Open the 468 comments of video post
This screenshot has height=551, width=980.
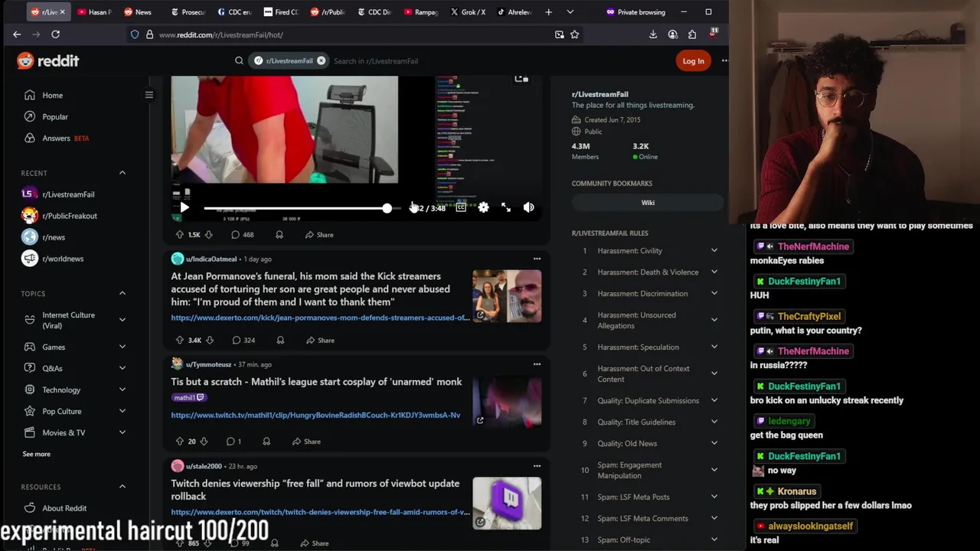[243, 235]
